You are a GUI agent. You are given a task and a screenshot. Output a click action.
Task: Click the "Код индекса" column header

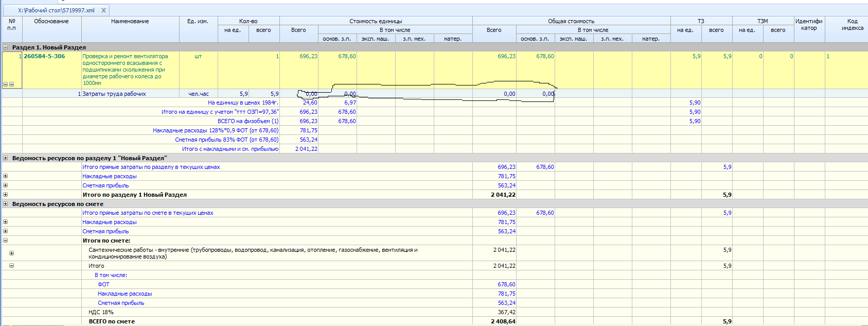(852, 25)
